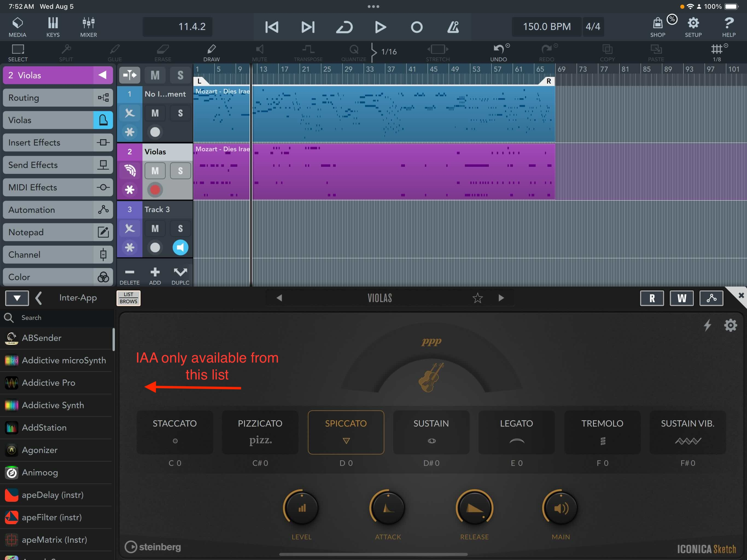
Task: Disarm record on the Violas track
Action: (155, 190)
